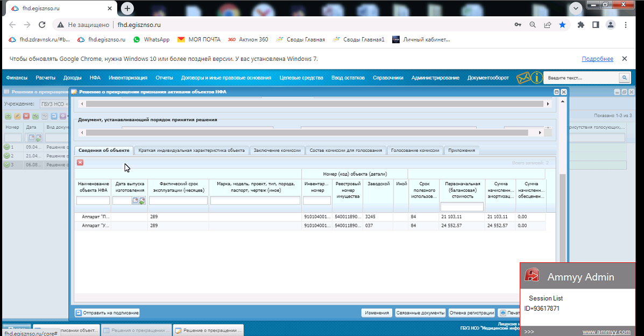Open the browser extensions puzzle icon

(581, 25)
